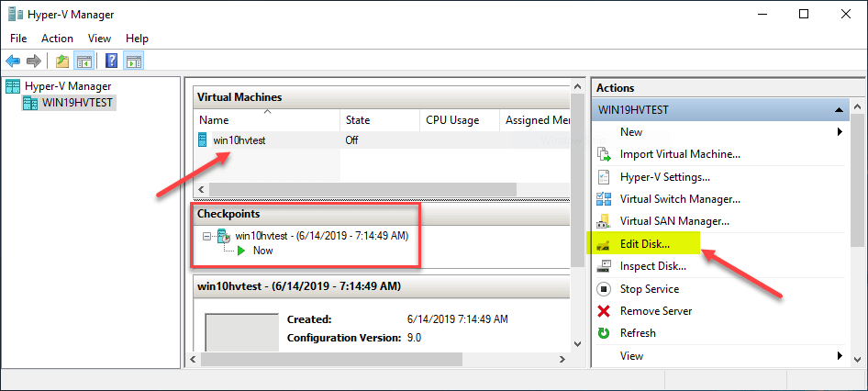Viewport: 868px width, 391px height.
Task: Click the Inspect Disk icon
Action: coord(604,266)
